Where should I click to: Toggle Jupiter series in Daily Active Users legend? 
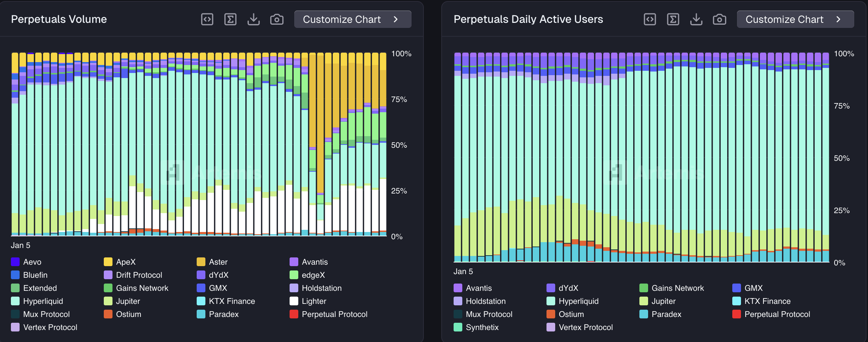(x=663, y=301)
